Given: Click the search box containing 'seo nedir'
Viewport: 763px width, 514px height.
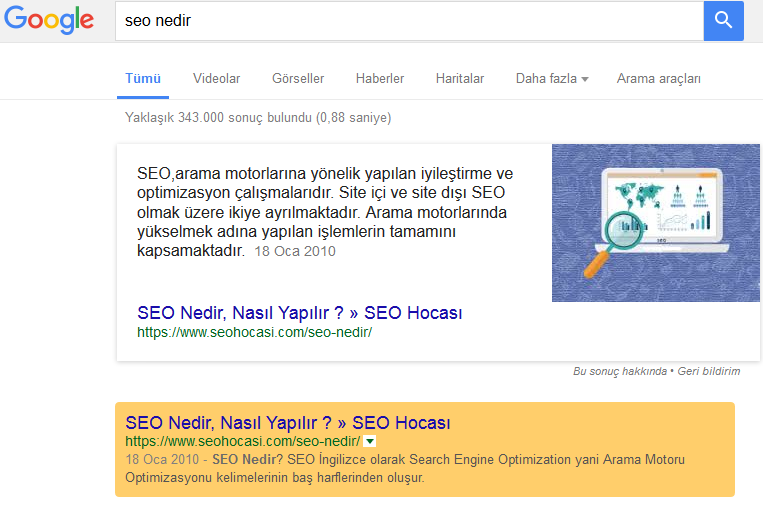Looking at the screenshot, I should [x=400, y=21].
